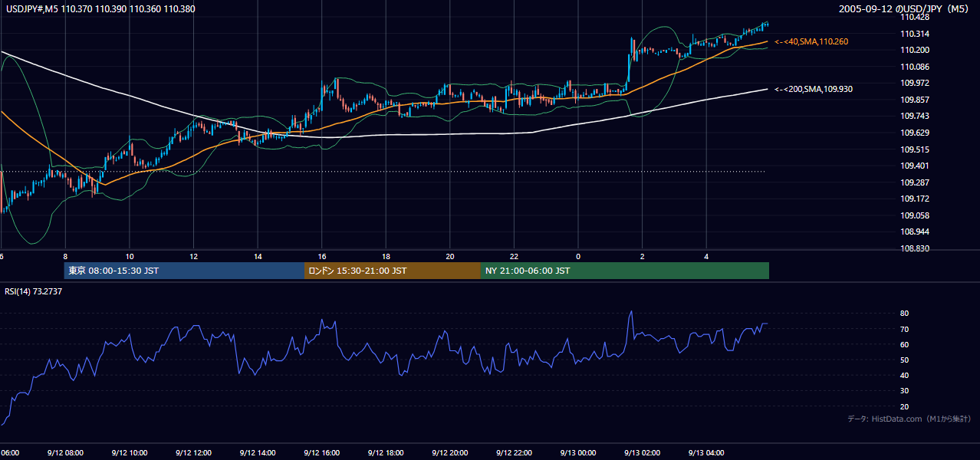The height and width of the screenshot is (460, 980).
Task: Click the 9/12 08:00 date label
Action: click(64, 453)
